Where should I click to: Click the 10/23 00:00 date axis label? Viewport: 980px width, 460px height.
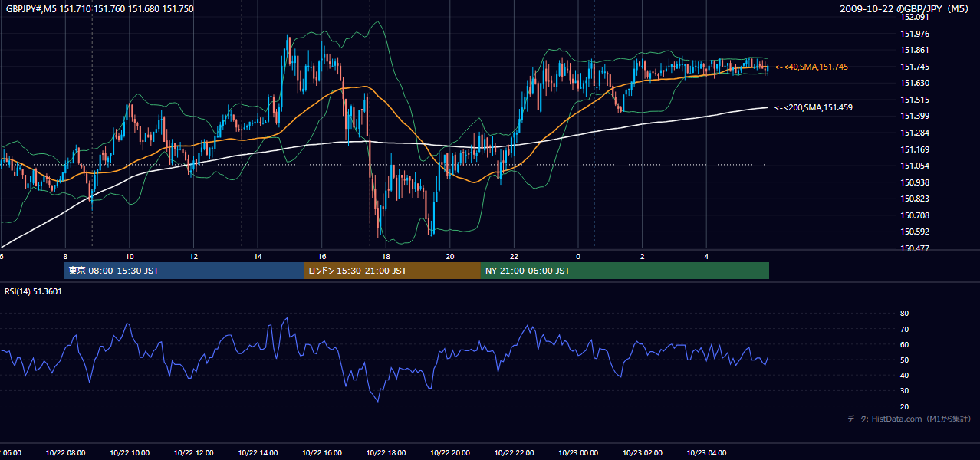tap(578, 453)
